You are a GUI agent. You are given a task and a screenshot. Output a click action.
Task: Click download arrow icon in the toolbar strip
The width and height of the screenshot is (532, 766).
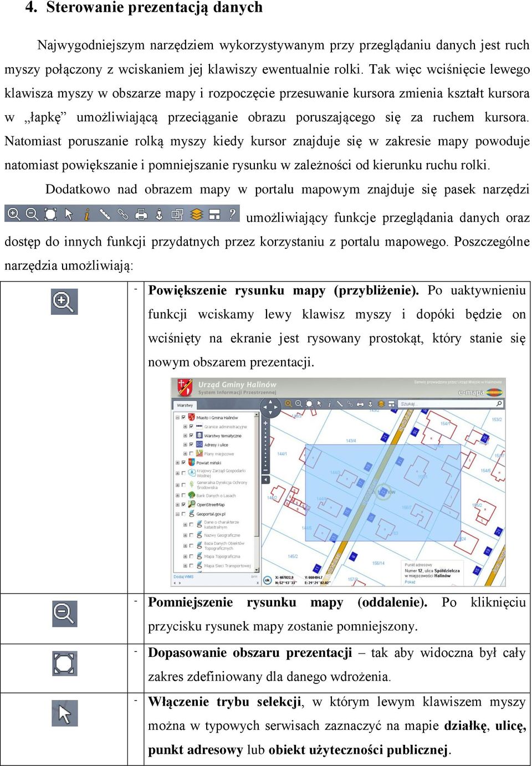(159, 214)
